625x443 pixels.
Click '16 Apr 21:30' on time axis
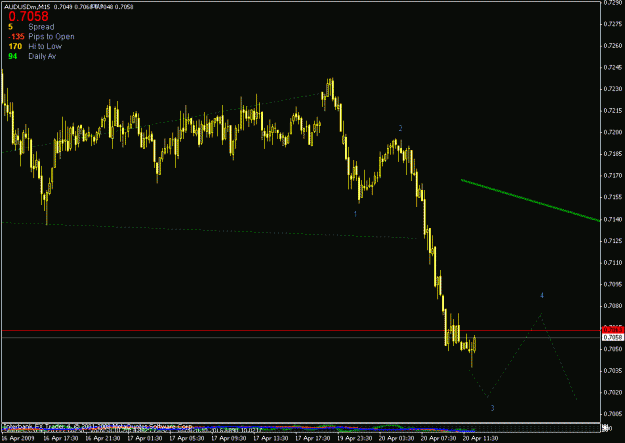[102, 438]
